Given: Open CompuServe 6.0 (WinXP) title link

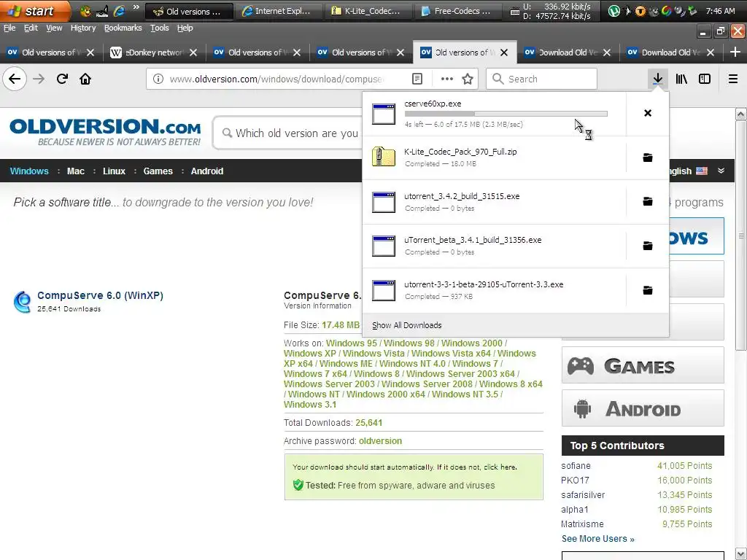Looking at the screenshot, I should pyautogui.click(x=100, y=295).
